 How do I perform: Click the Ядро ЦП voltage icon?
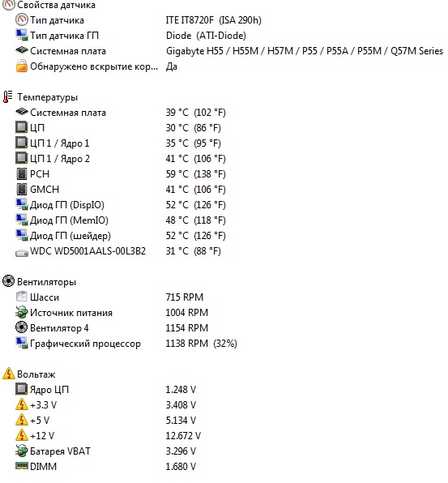[x=22, y=389]
